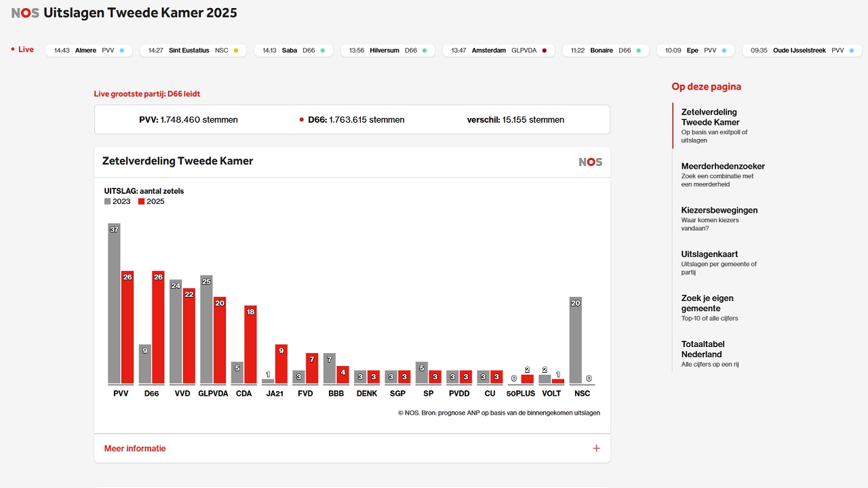Jump to the Kiezersbewegingen section

click(x=719, y=211)
